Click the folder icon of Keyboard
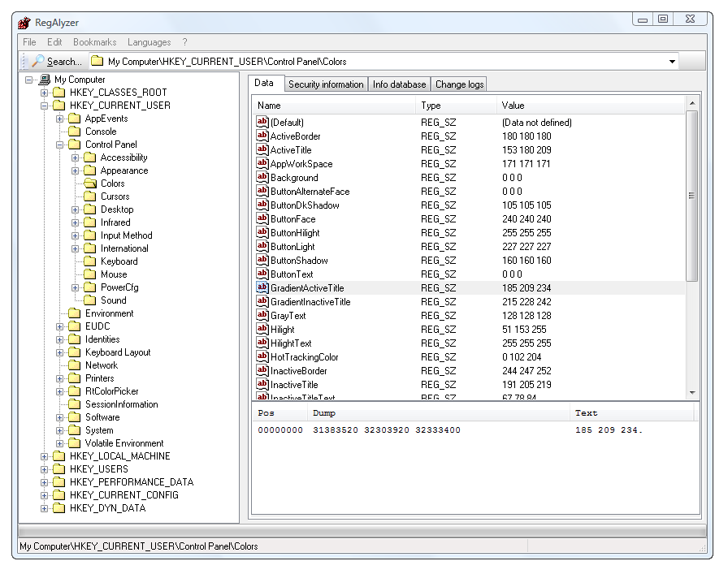Screen dimensions: 728x574 coord(90,261)
